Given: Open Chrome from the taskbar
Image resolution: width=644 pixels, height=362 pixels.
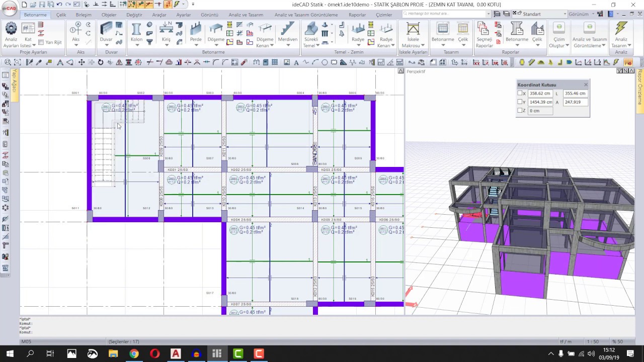Looking at the screenshot, I should coord(134,353).
